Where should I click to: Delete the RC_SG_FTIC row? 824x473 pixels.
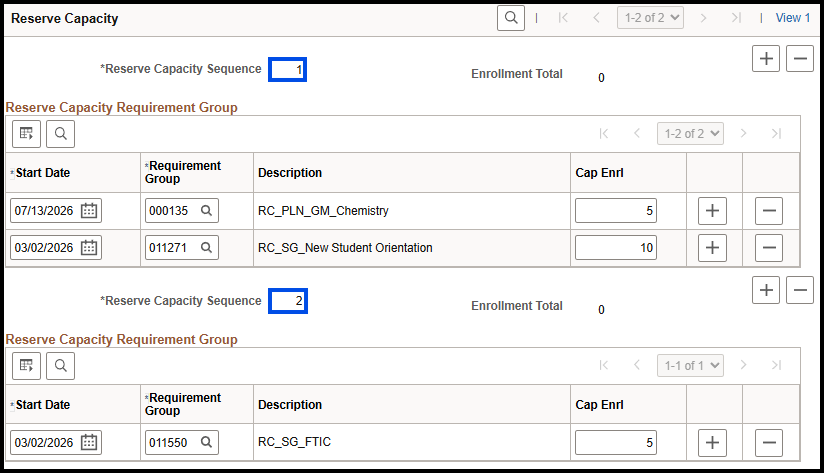point(769,443)
